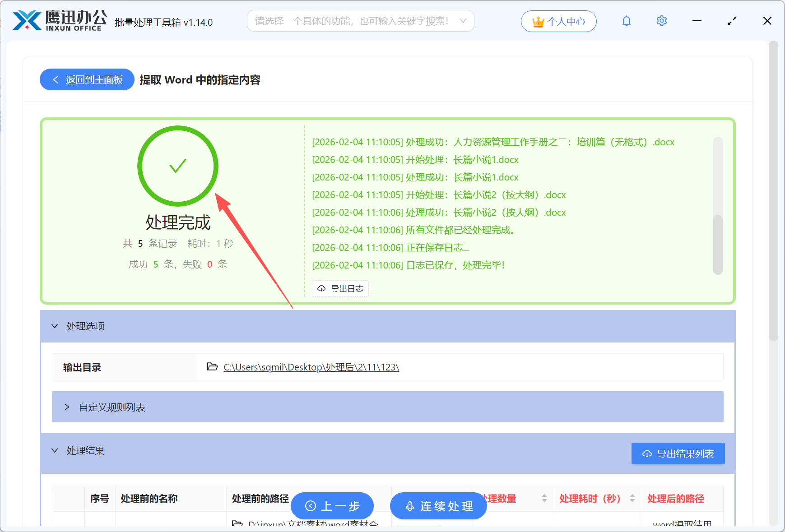Image resolution: width=785 pixels, height=532 pixels.
Task: Click the folder icon beside 输出目录 path
Action: click(x=212, y=367)
